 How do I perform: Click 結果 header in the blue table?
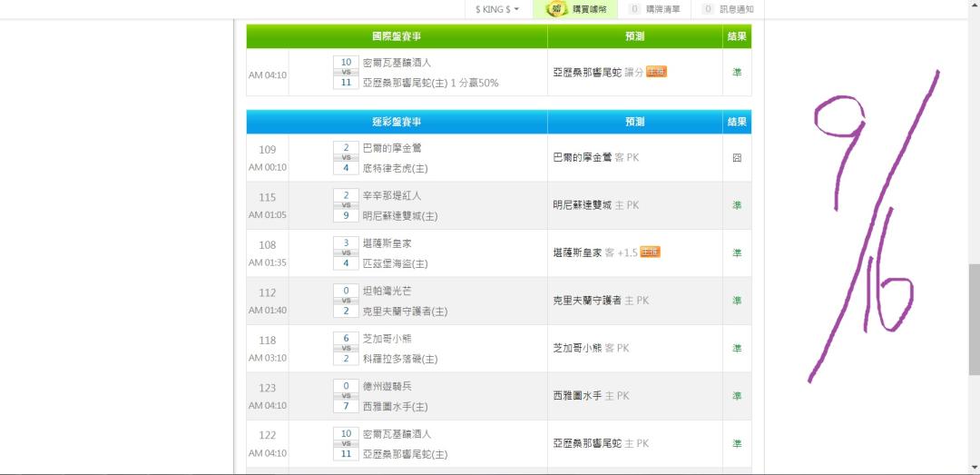pyautogui.click(x=737, y=122)
